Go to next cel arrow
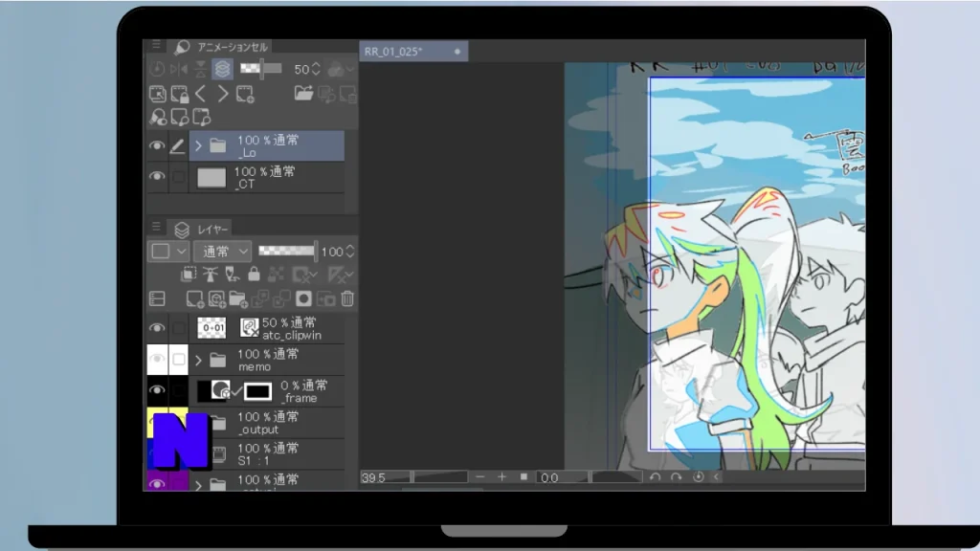 (222, 94)
